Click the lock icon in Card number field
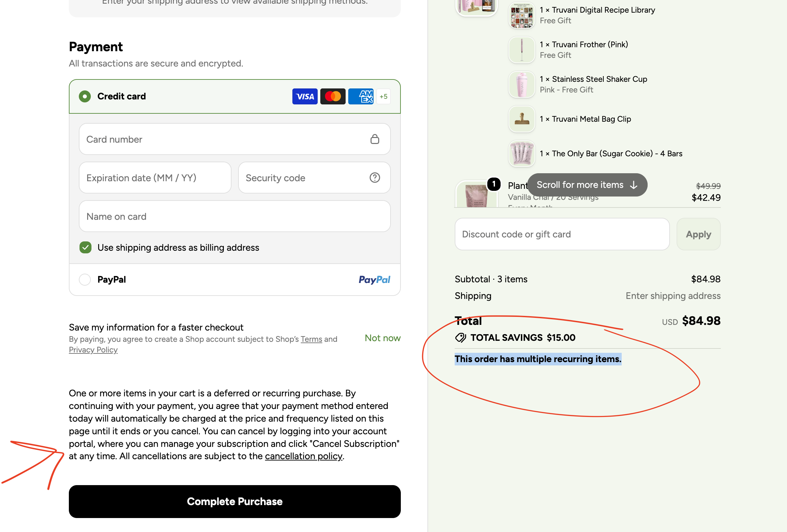 click(375, 139)
